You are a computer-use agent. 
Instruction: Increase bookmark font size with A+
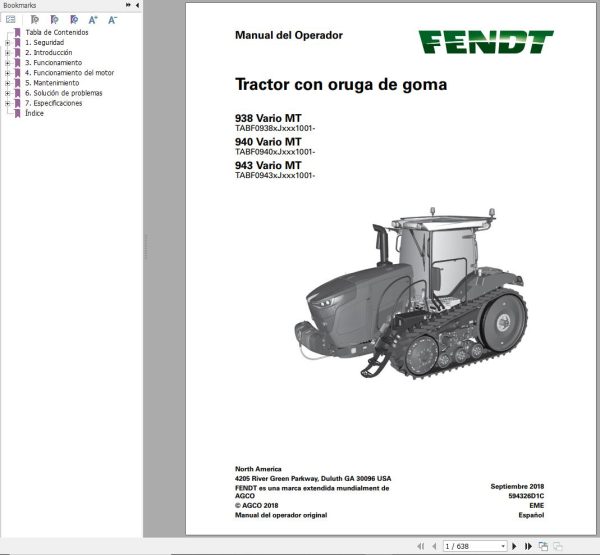(x=93, y=20)
